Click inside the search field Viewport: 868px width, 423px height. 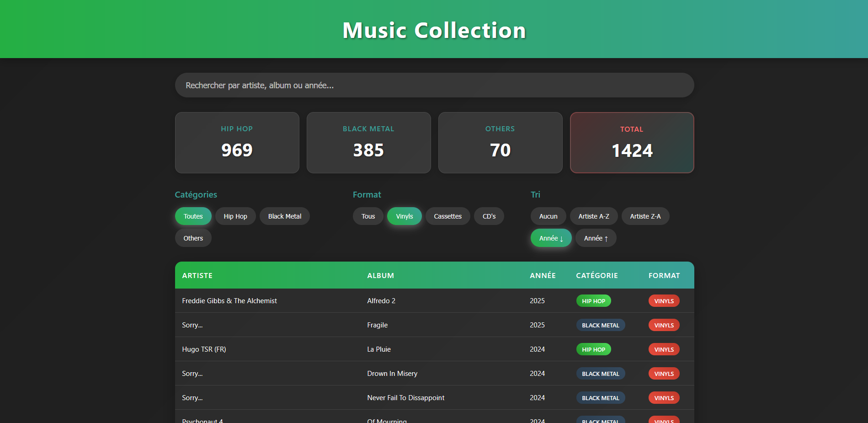[434, 85]
